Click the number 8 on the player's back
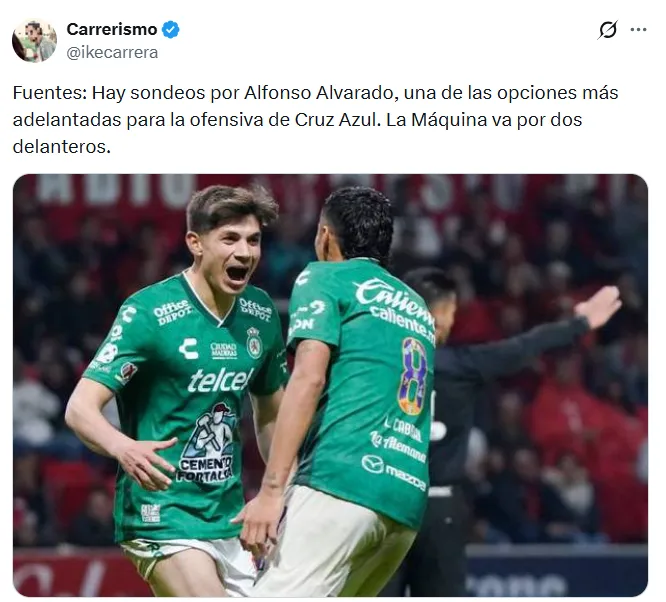The width and height of the screenshot is (666, 602). click(413, 376)
